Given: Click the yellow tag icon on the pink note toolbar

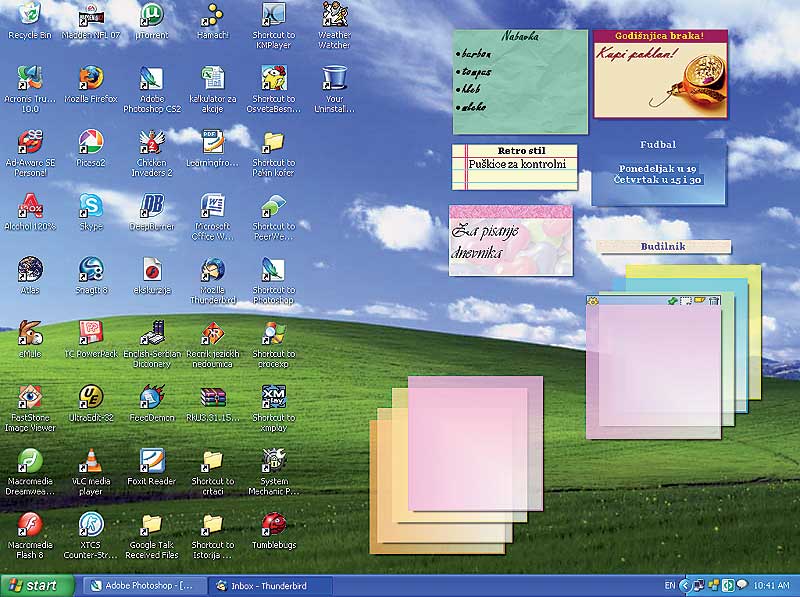Looking at the screenshot, I should [699, 301].
